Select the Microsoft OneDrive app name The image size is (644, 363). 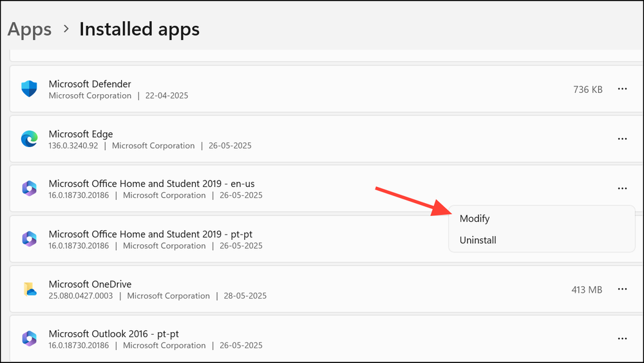coord(90,284)
